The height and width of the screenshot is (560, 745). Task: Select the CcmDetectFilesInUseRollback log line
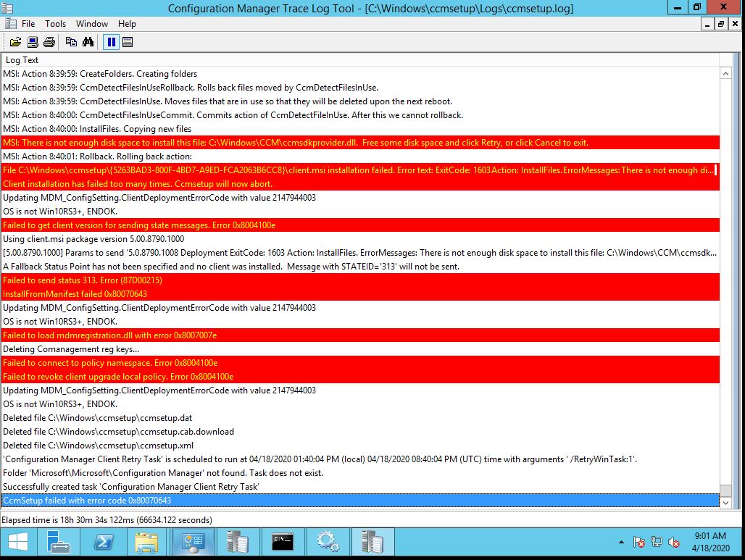pyautogui.click(x=360, y=88)
